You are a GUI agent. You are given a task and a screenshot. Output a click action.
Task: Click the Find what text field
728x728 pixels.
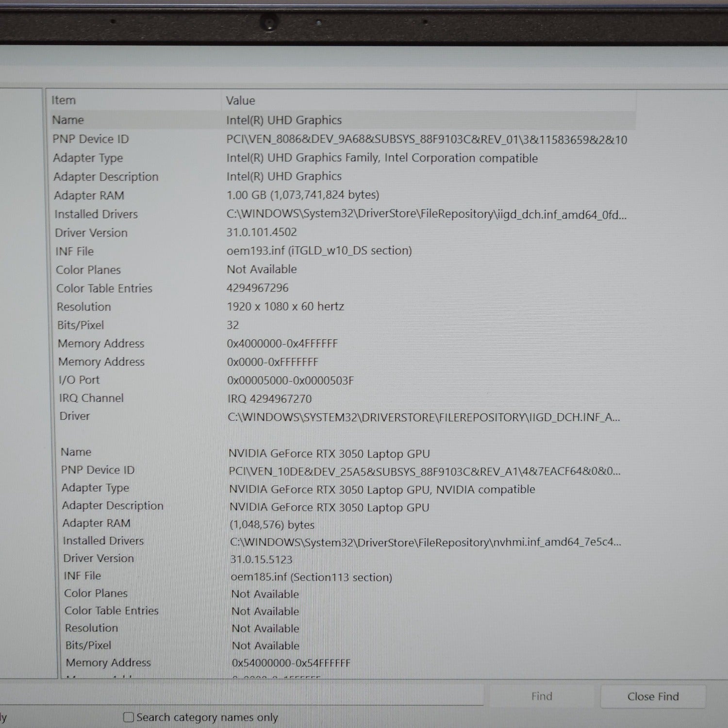coord(243,695)
